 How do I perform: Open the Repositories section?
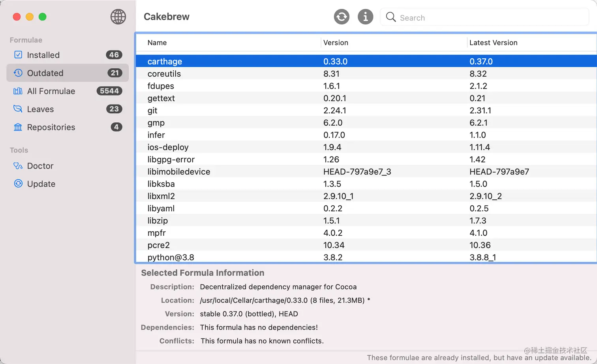(68, 127)
